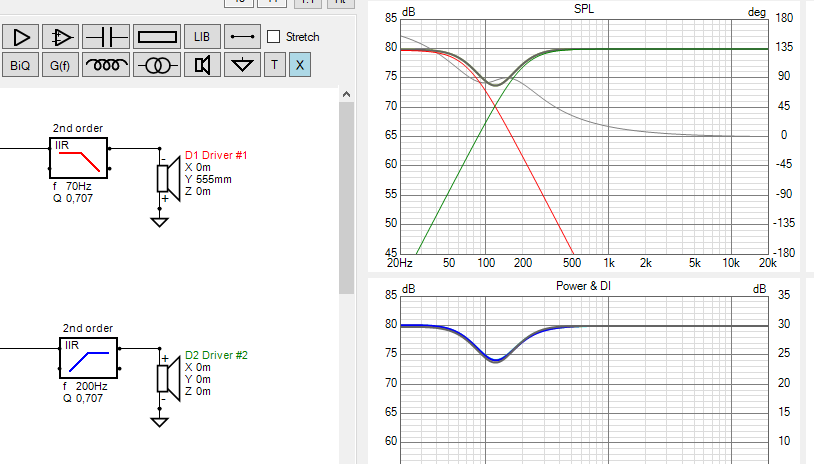Add a loudspeaker driver component
This screenshot has width=814, height=464.
coord(203,66)
